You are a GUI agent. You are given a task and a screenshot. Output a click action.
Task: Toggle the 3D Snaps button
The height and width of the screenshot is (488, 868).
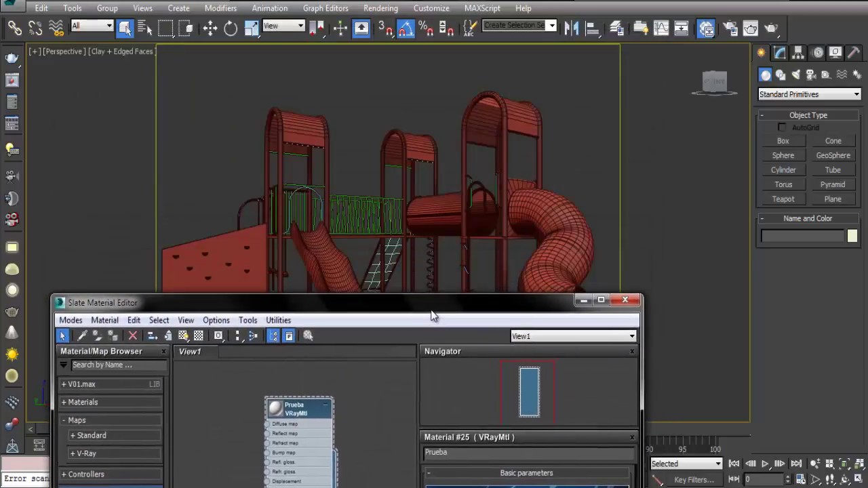384,28
